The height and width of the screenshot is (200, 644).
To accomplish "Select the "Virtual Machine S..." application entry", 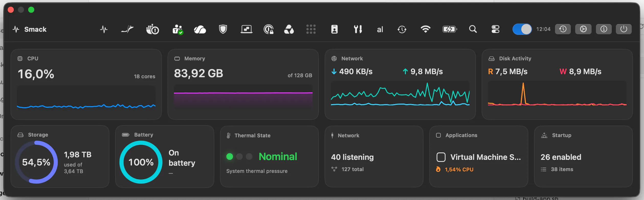I will [x=479, y=157].
